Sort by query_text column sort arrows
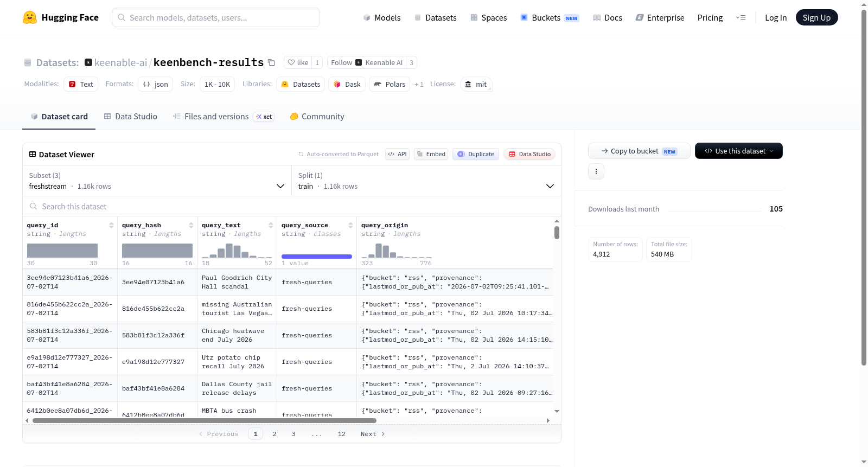The height and width of the screenshot is (467, 868). pyautogui.click(x=271, y=225)
